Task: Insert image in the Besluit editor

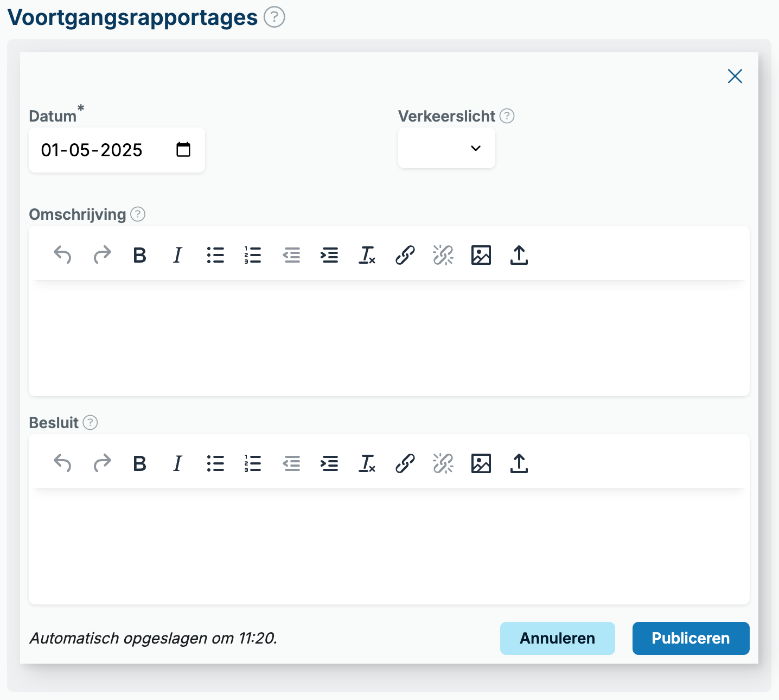Action: tap(481, 463)
